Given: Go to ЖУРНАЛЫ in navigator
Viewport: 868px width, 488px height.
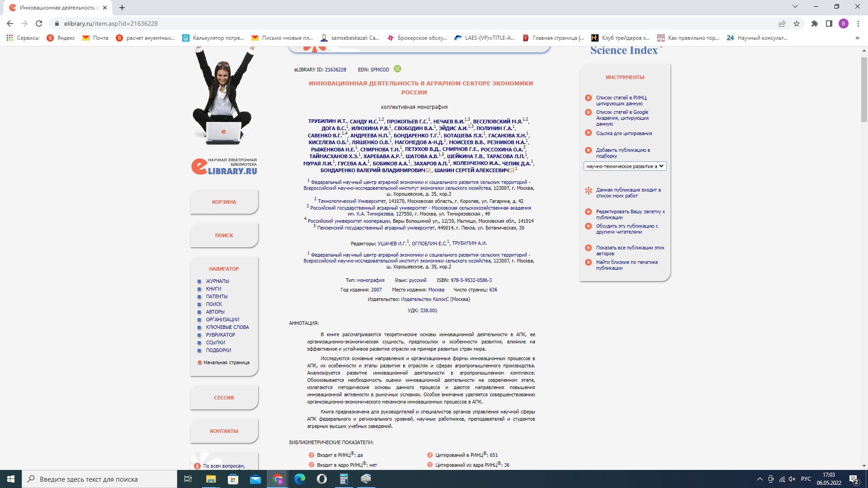Looking at the screenshot, I should point(217,281).
